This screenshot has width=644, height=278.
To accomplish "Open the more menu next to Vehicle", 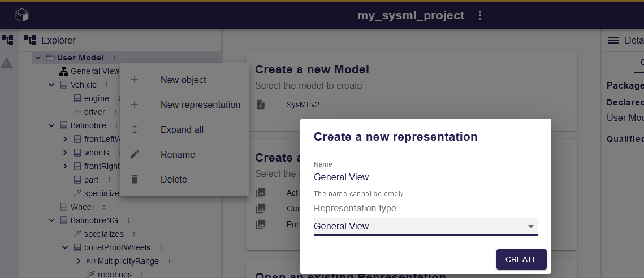I will coord(106,85).
